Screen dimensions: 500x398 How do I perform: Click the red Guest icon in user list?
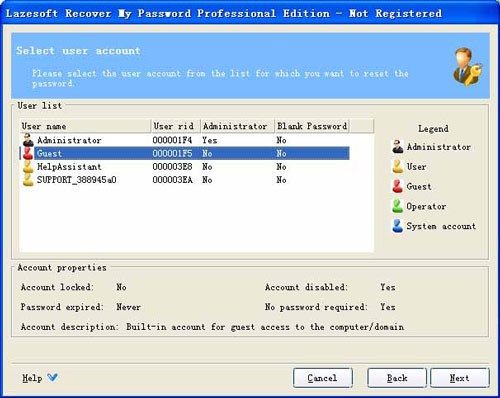[28, 153]
